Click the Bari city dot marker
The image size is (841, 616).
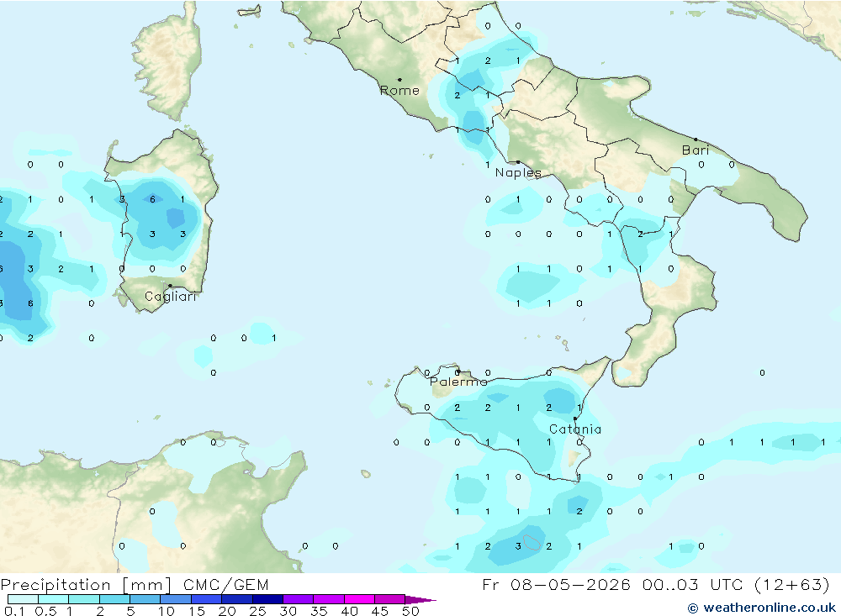696,140
